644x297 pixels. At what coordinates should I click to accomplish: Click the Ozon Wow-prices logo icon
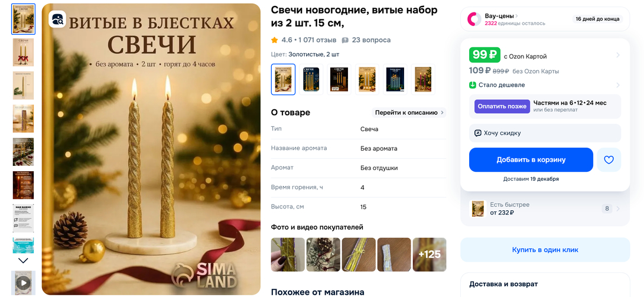coord(474,19)
